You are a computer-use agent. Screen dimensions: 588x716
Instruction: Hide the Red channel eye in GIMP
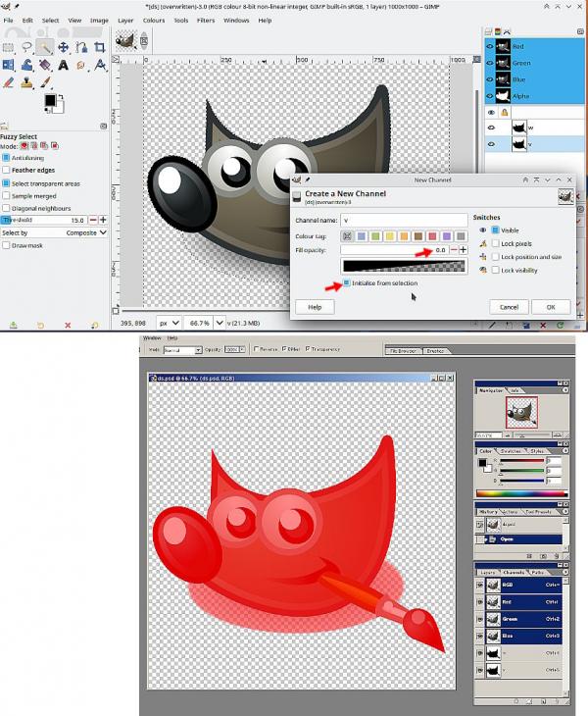490,46
